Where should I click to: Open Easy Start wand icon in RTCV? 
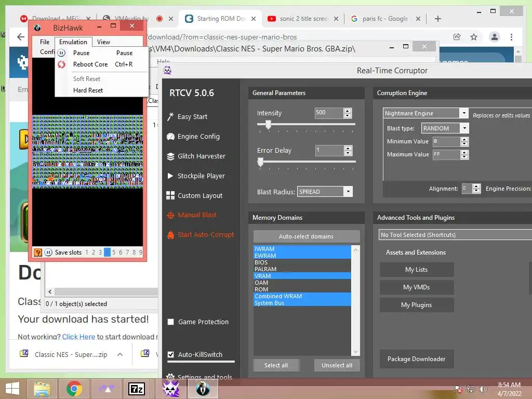tap(170, 117)
